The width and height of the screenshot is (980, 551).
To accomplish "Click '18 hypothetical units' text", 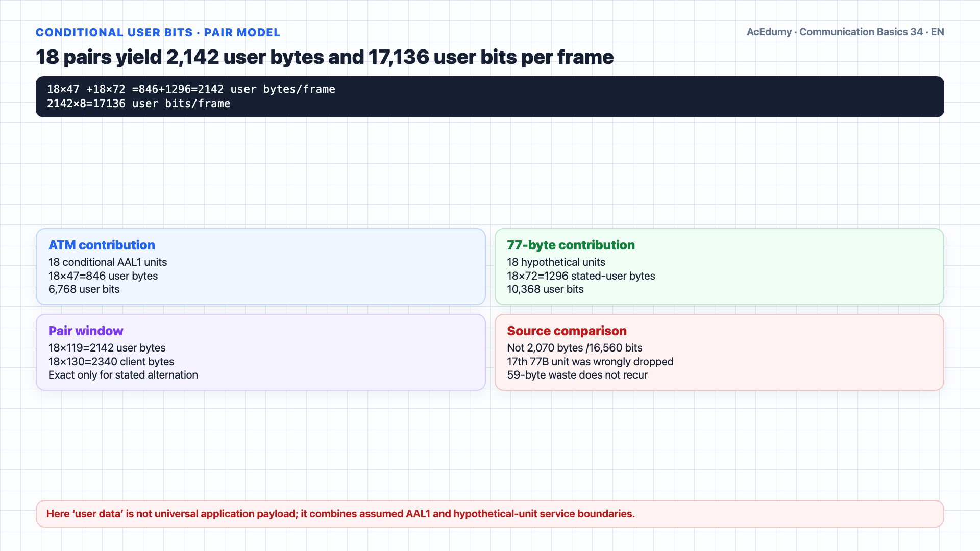I will click(x=556, y=262).
